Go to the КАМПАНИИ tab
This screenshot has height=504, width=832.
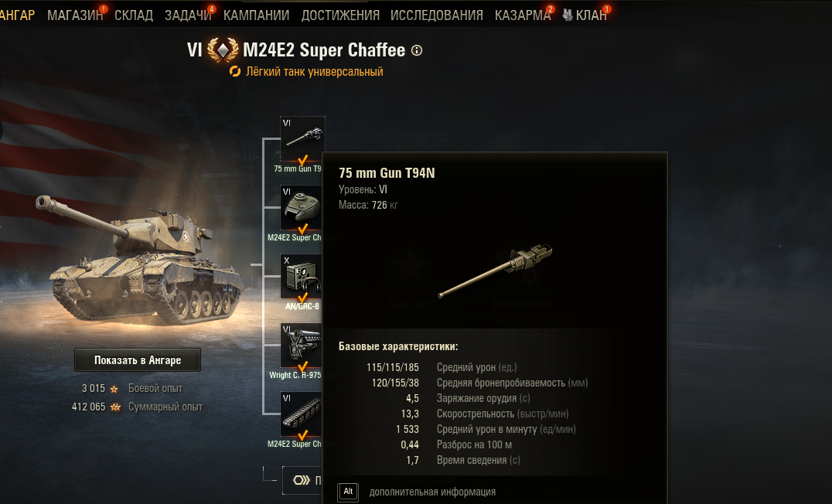coord(256,15)
